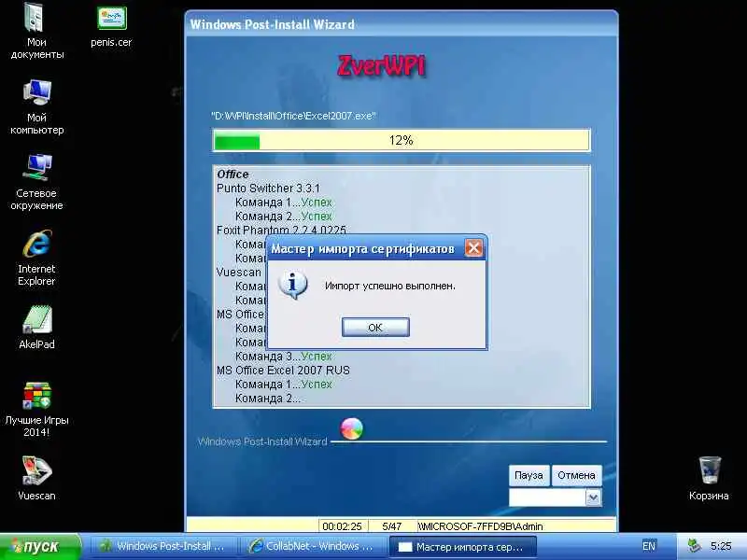Open the пуск Start button

click(40, 546)
